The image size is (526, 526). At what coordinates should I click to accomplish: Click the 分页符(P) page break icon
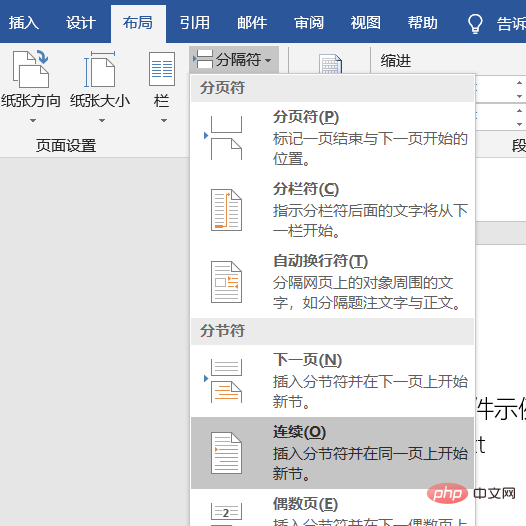tap(224, 138)
